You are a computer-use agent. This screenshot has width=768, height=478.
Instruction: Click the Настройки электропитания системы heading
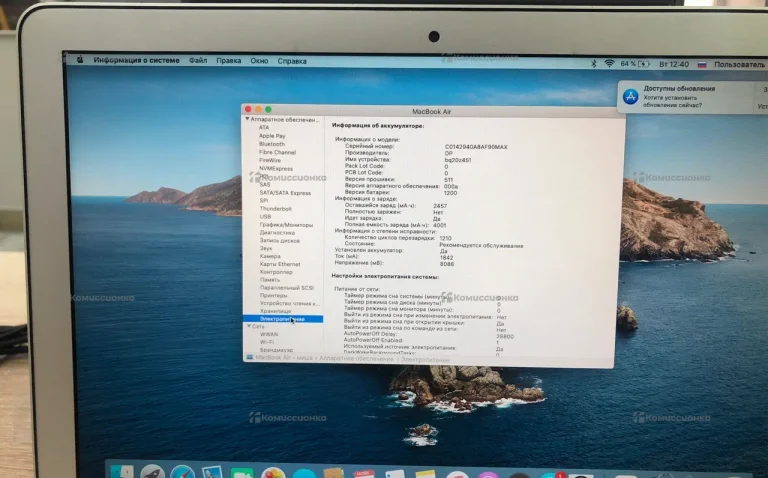point(385,277)
